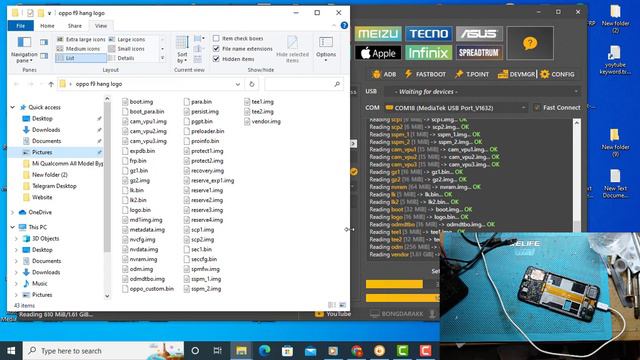This screenshot has height=360, width=640.
Task: Toggle File name extensions checkbox
Action: coord(216,49)
